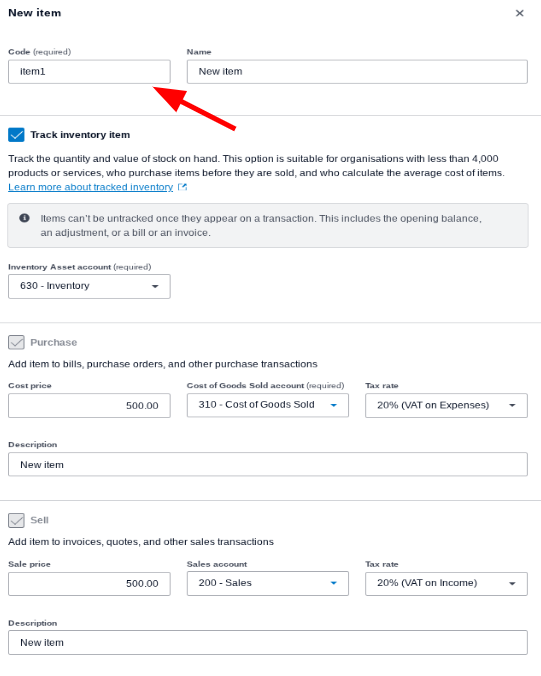Click into the Code field containing item1

coord(89,72)
